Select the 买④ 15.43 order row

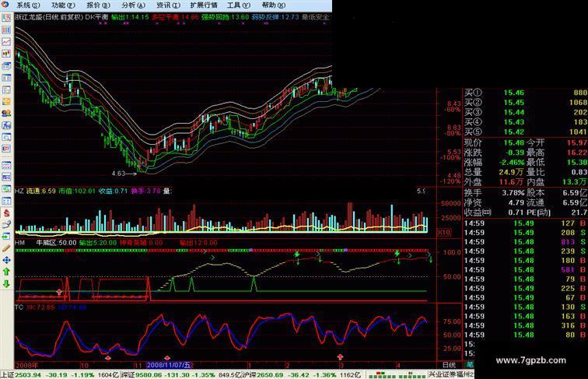[x=526, y=122]
